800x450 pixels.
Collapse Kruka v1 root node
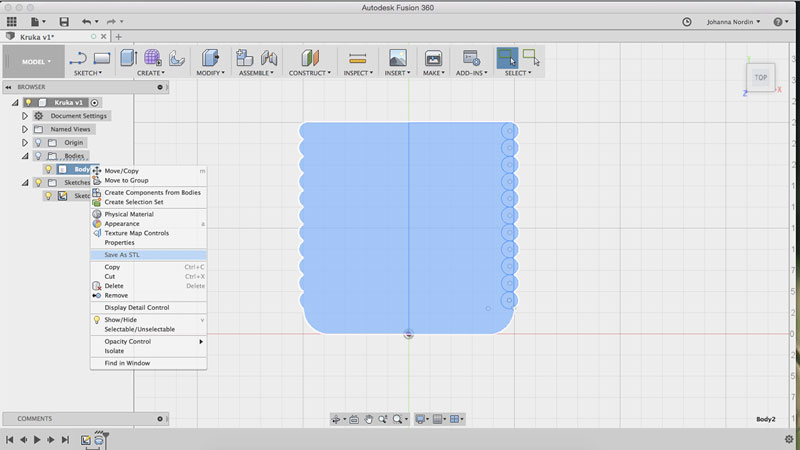(x=15, y=103)
